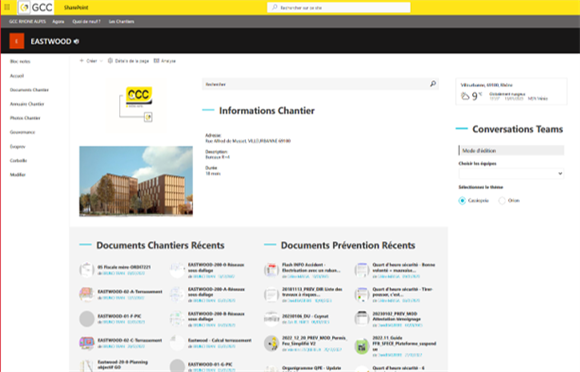Select the Orion theme radio button
This screenshot has width=580, height=372.
coord(502,200)
